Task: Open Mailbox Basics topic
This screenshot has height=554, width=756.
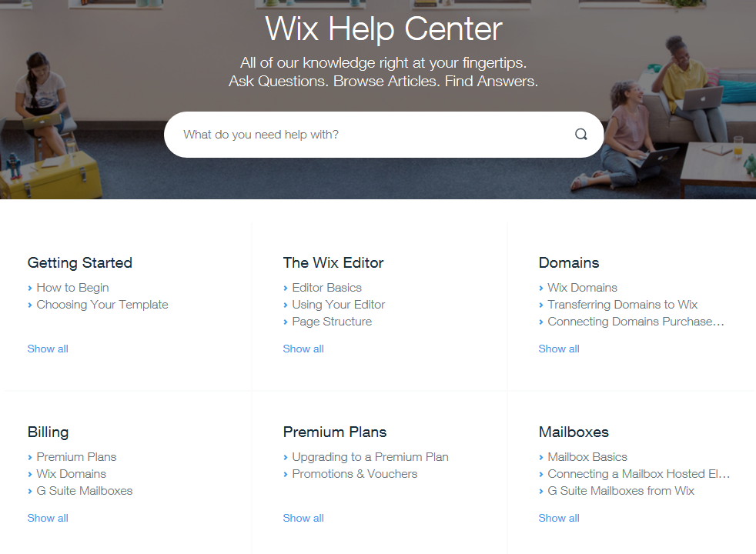Action: coord(587,457)
